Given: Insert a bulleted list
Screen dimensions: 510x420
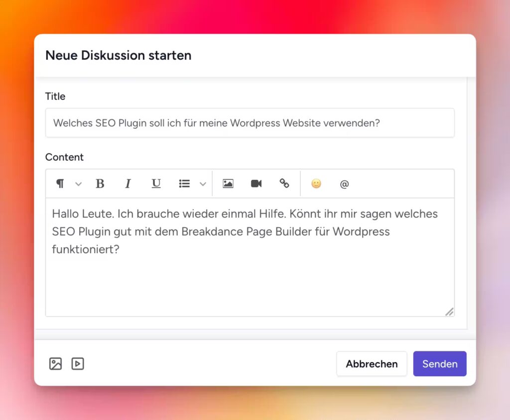Looking at the screenshot, I should tap(184, 184).
